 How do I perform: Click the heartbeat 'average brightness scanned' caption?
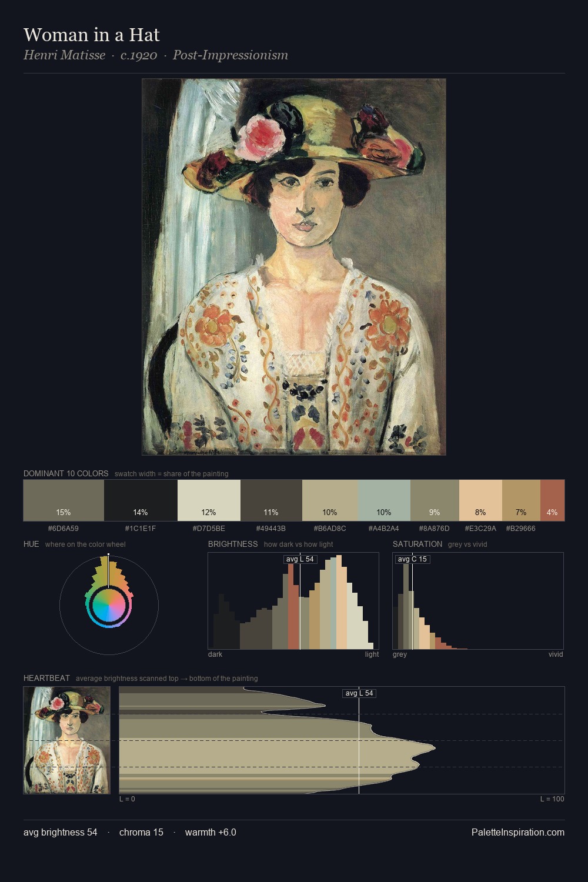tap(167, 679)
